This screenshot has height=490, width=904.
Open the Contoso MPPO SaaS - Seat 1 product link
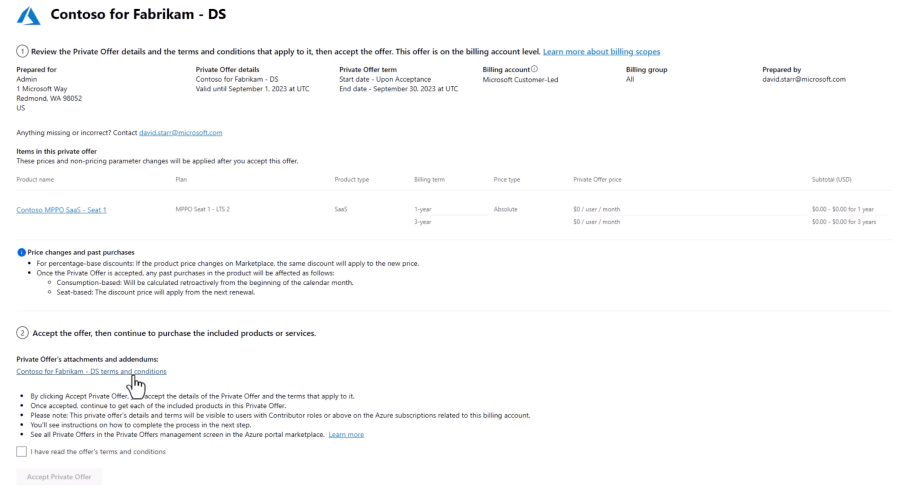(61, 210)
